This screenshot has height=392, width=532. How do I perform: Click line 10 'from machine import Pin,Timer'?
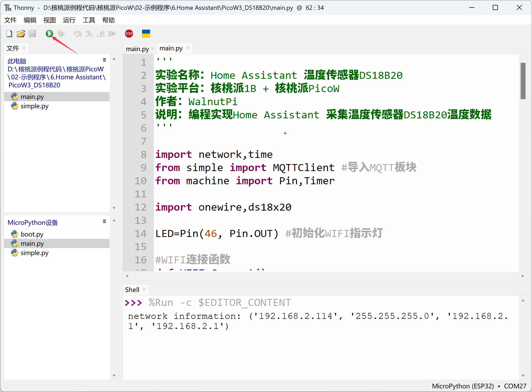[245, 181]
